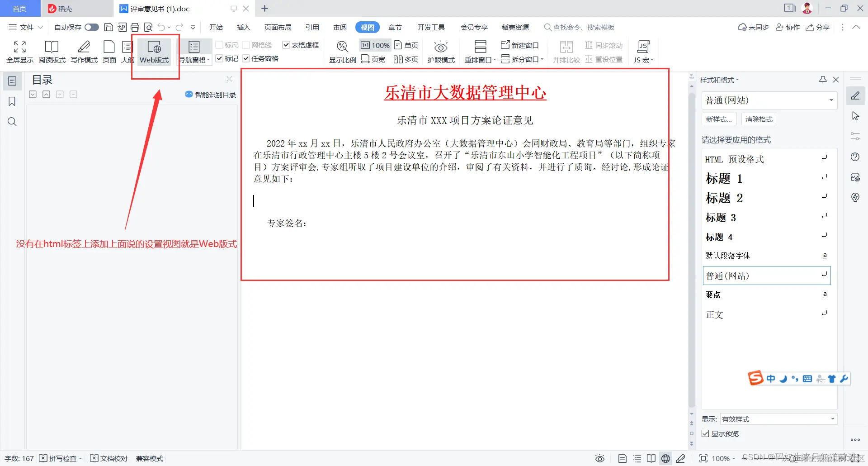
Task: Switch to full screen display mode
Action: (20, 52)
